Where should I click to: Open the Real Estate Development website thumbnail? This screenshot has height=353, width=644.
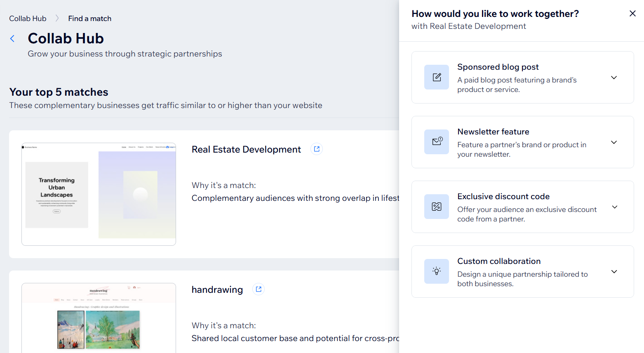99,194
